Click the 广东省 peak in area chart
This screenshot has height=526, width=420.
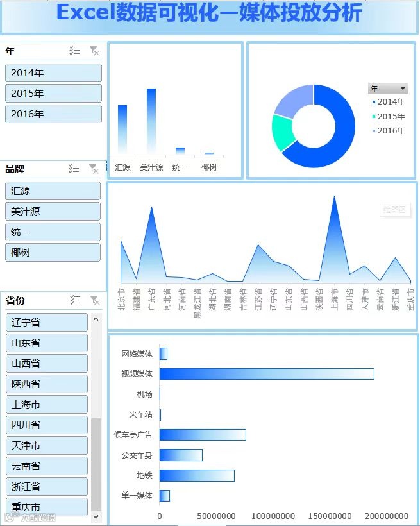click(151, 208)
